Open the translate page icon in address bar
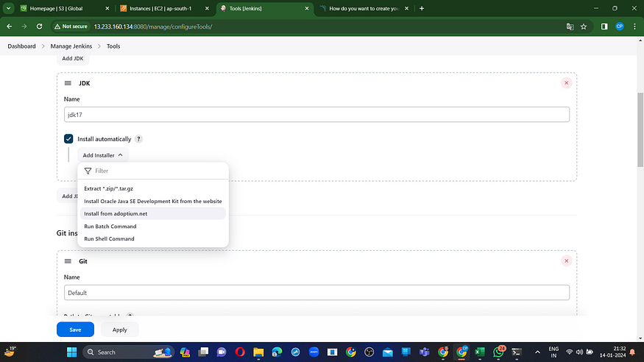 pos(570,26)
